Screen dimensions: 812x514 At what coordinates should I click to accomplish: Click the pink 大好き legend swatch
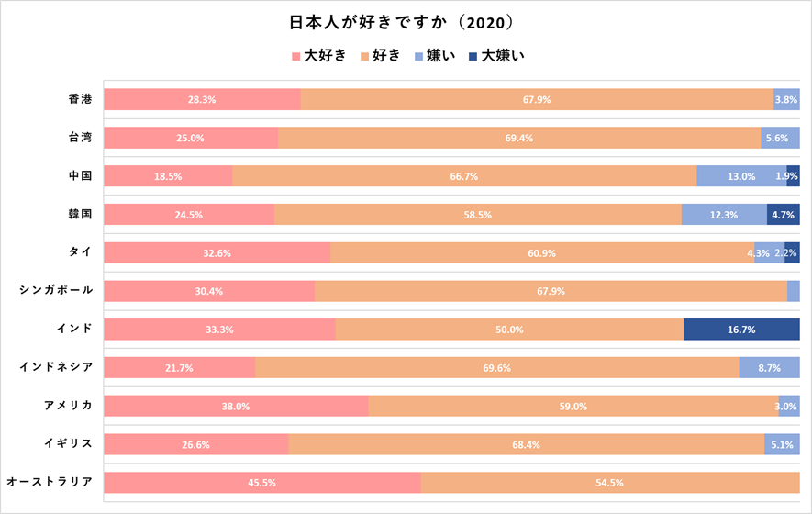295,56
